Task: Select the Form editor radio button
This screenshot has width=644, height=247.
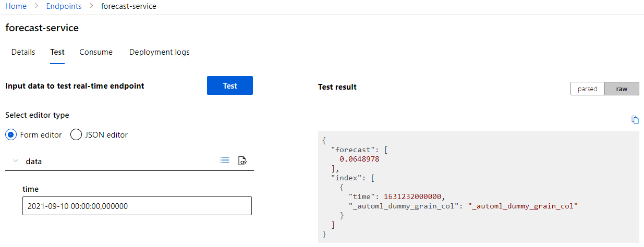Action: click(x=10, y=134)
